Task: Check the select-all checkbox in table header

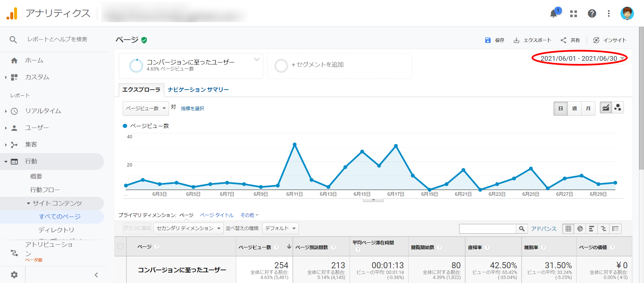Action: tap(120, 246)
